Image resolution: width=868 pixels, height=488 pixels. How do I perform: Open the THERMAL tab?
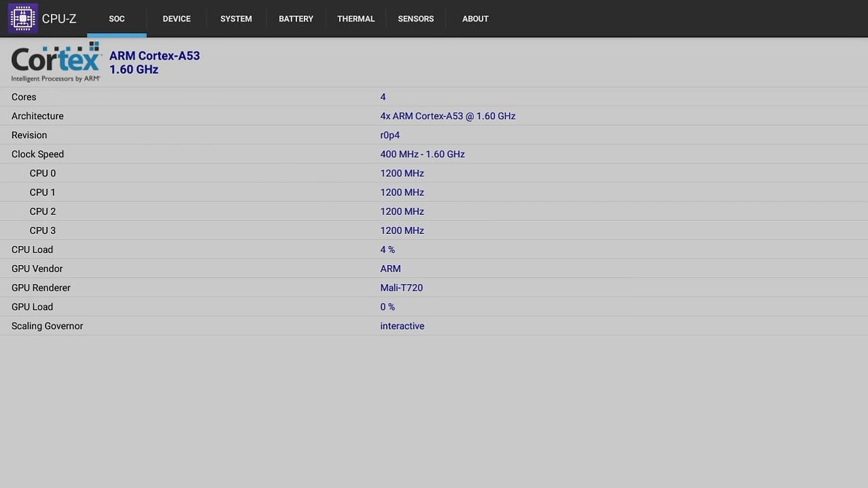(x=356, y=19)
